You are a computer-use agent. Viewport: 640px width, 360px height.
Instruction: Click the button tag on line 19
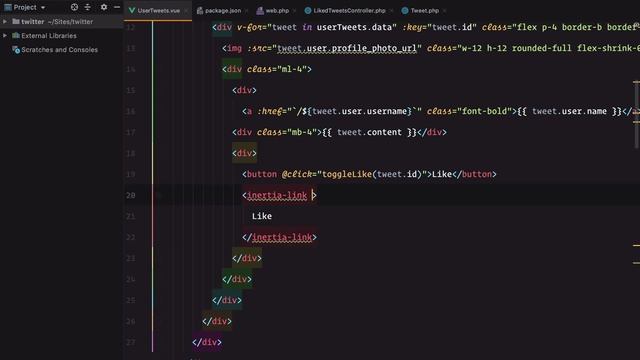click(262, 174)
